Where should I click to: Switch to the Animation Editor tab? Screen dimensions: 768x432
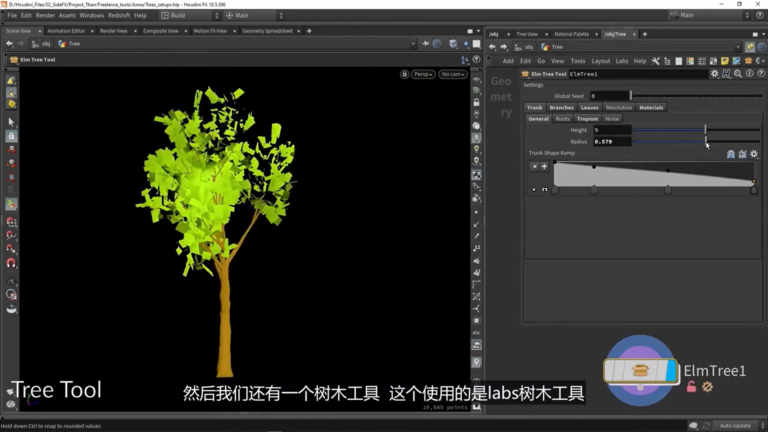66,31
